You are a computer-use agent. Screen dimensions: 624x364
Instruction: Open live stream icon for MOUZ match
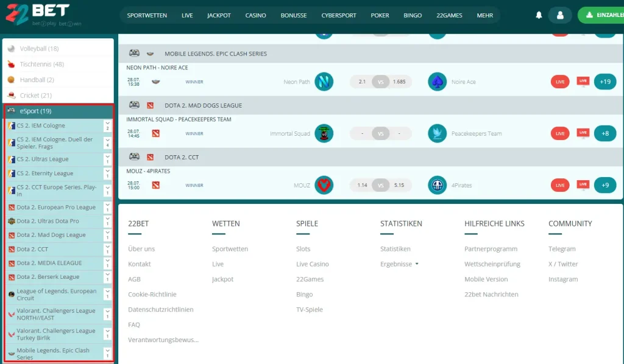[583, 185]
